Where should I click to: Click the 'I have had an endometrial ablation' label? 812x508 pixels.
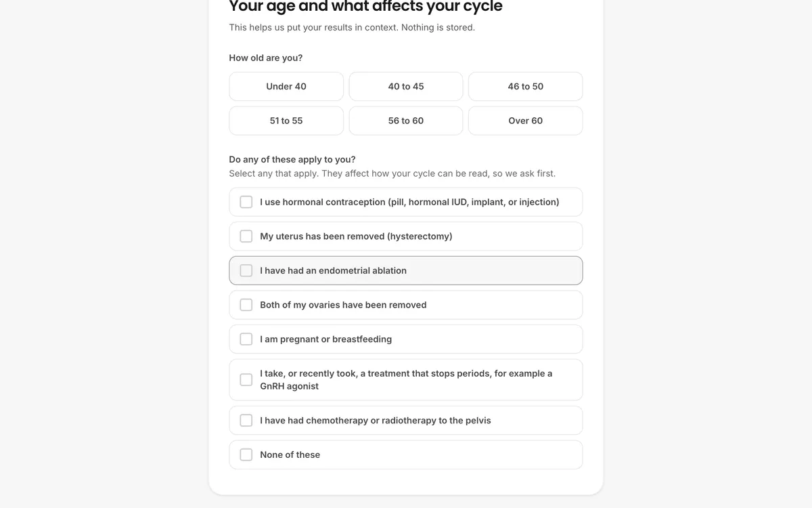coord(333,271)
